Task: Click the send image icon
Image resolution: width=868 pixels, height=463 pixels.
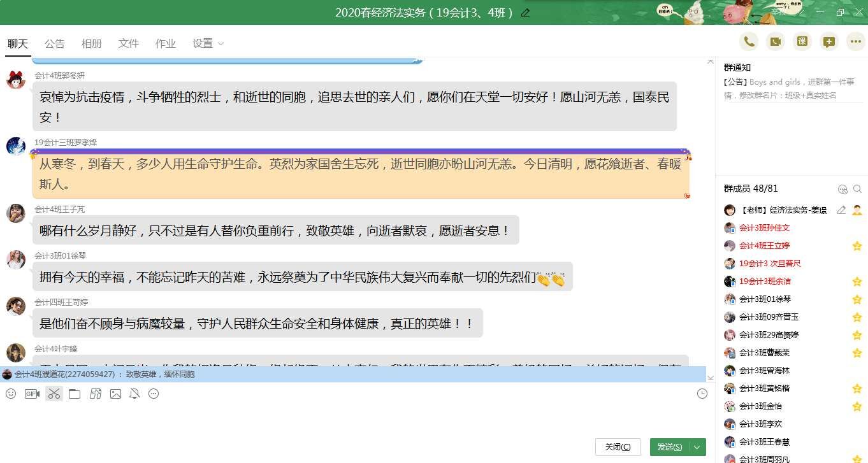Action: coord(115,394)
